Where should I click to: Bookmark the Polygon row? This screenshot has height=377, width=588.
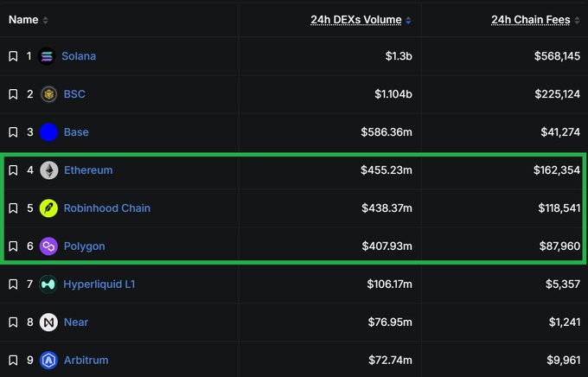click(x=13, y=246)
